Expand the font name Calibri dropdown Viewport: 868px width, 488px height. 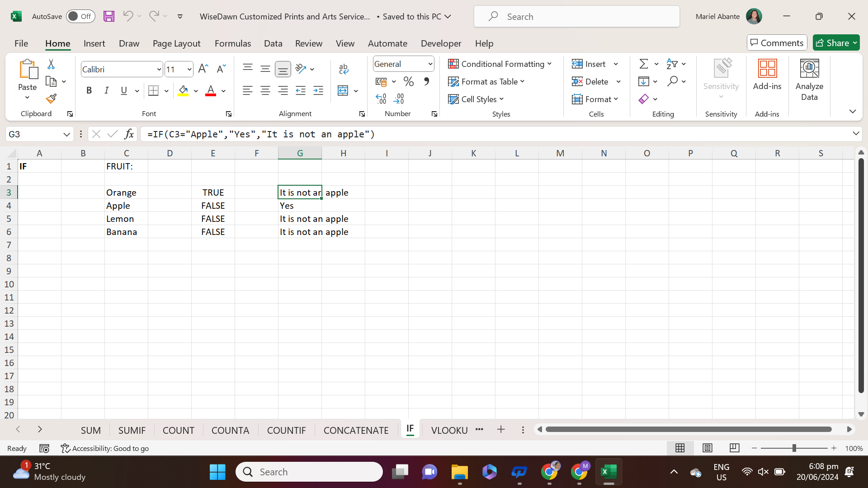[x=159, y=70]
